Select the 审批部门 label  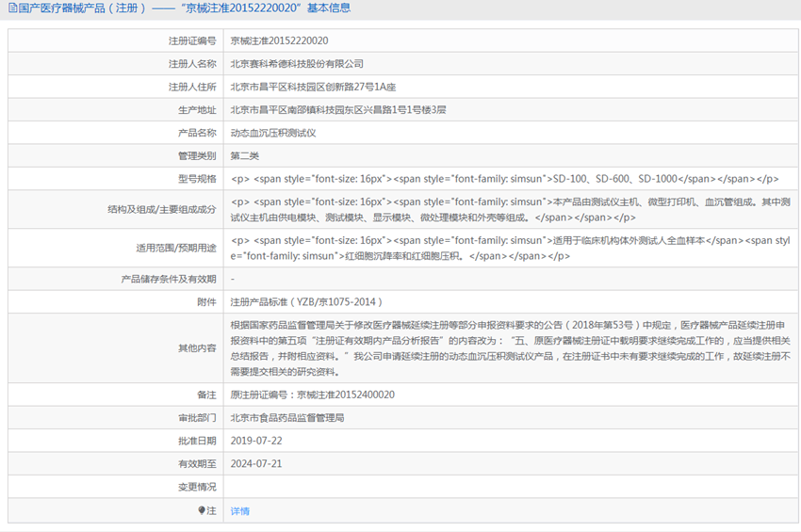pos(197,418)
